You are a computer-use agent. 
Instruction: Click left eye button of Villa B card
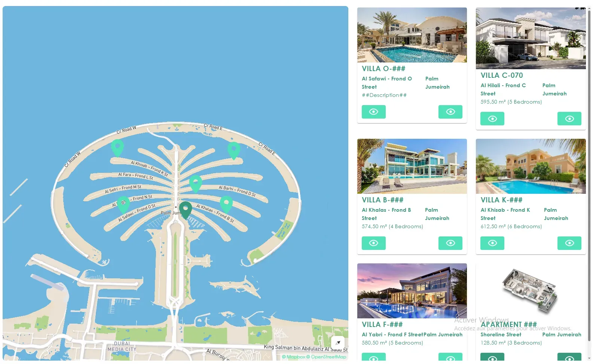[x=373, y=243]
